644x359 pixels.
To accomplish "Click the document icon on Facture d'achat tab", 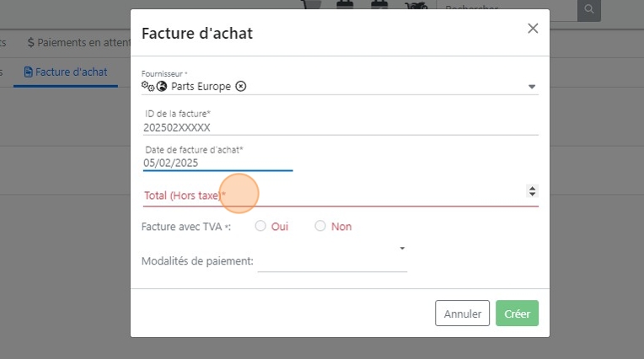I will coord(29,72).
